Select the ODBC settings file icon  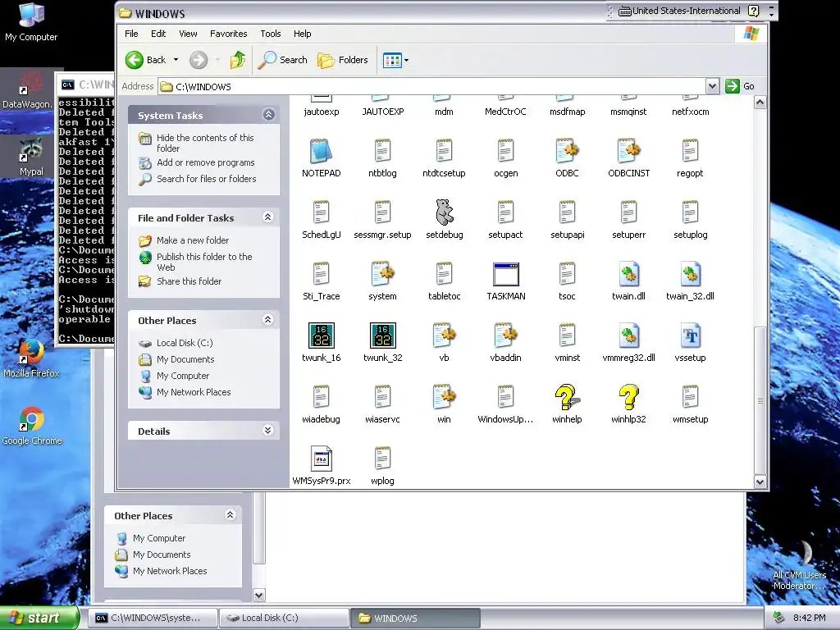coord(567,151)
